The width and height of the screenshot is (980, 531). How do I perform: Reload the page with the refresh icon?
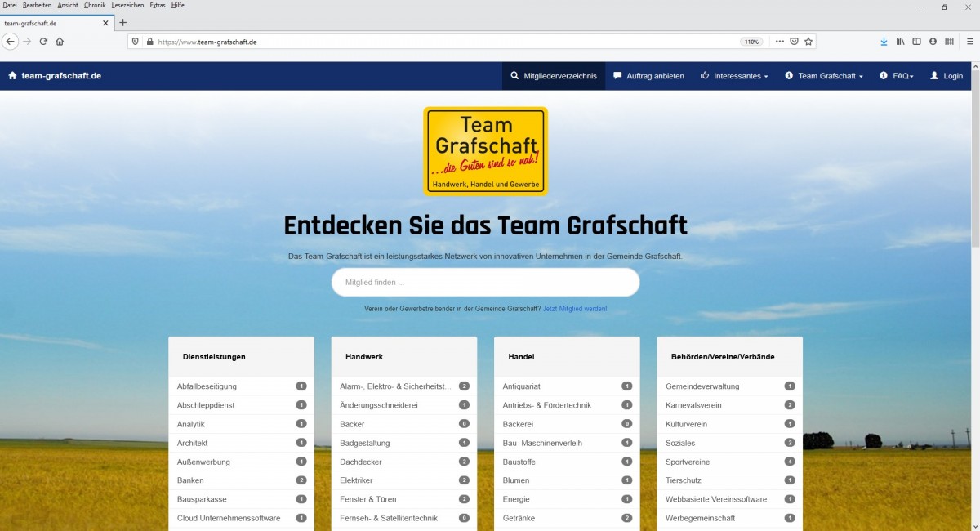click(x=43, y=42)
